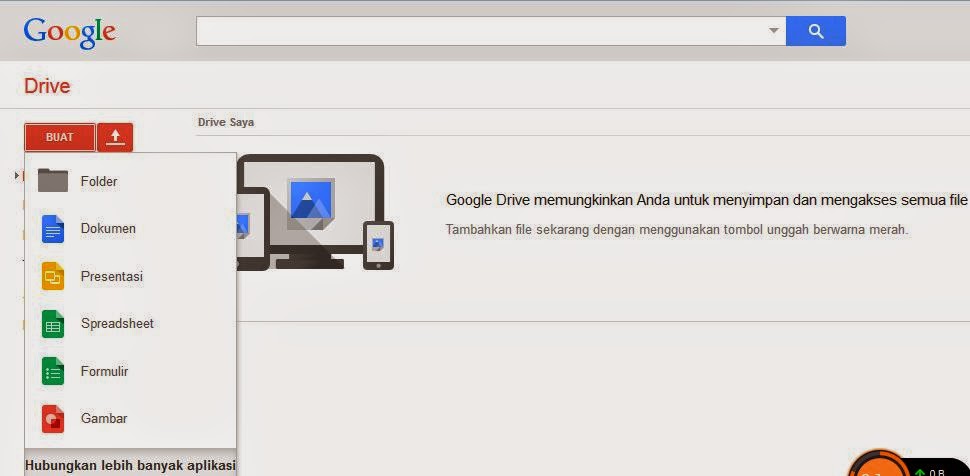The width and height of the screenshot is (970, 476).
Task: Select the yellow Presentasi icon
Action: 53,276
